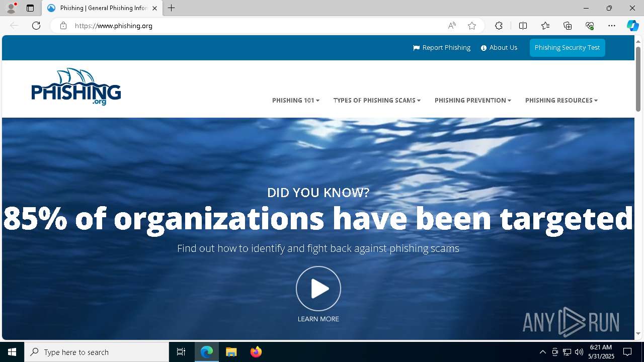This screenshot has width=644, height=362.
Task: Click the browser back arrow
Action: 14,26
